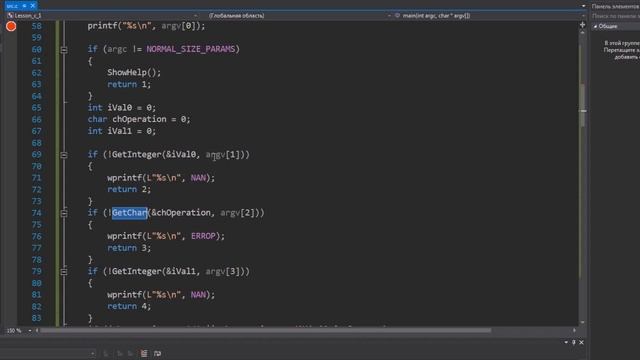Click the horizontal scrollbar left arrow
This screenshot has width=640, height=360.
37,330
